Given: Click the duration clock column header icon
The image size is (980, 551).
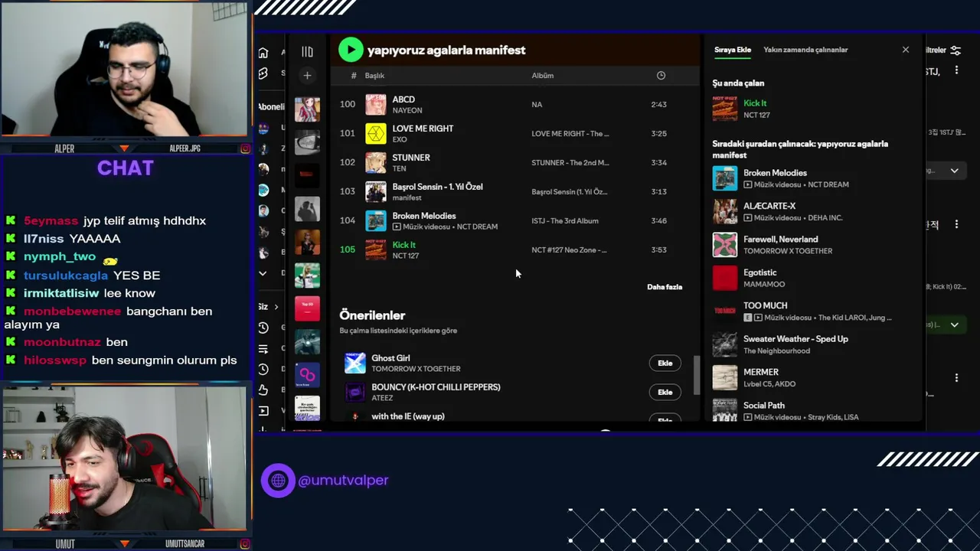Looking at the screenshot, I should coord(661,75).
